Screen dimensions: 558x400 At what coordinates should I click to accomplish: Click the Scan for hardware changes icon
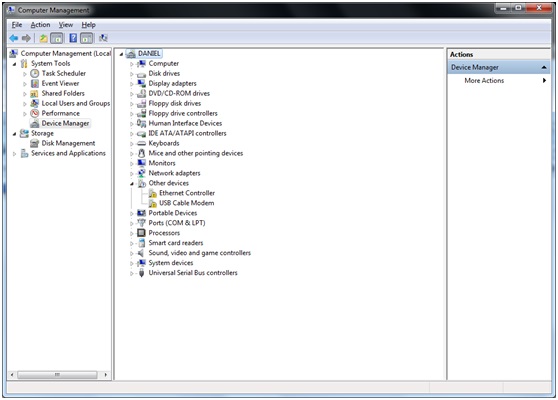[x=103, y=38]
